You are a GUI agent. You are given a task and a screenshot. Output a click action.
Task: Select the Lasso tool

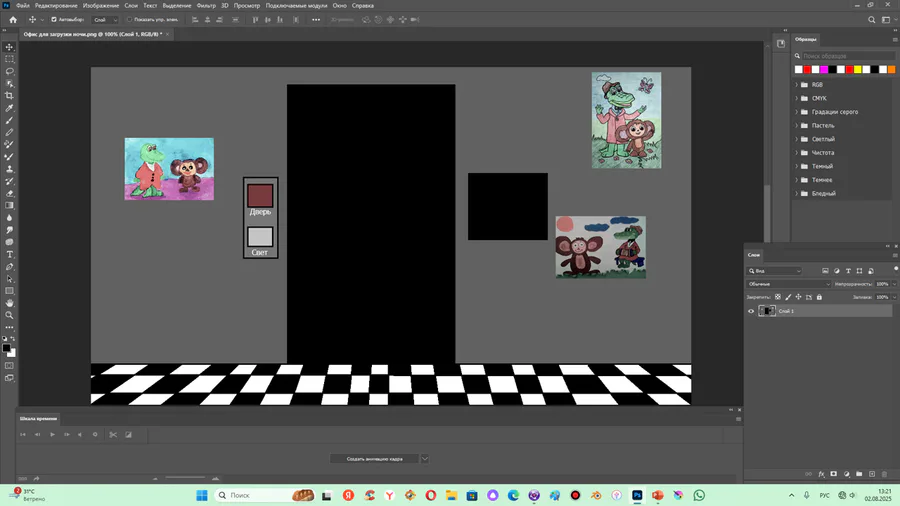click(x=9, y=71)
